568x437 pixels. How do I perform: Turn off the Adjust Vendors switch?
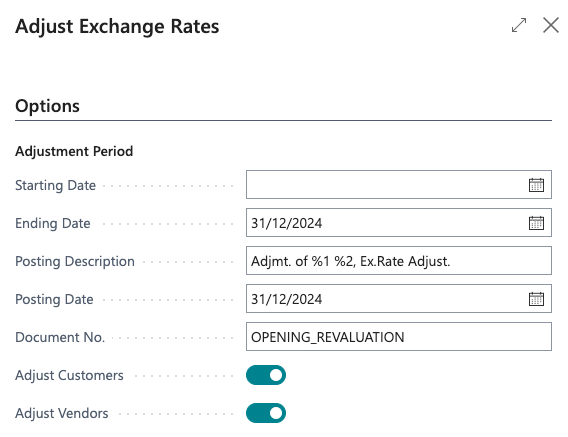pyautogui.click(x=266, y=413)
